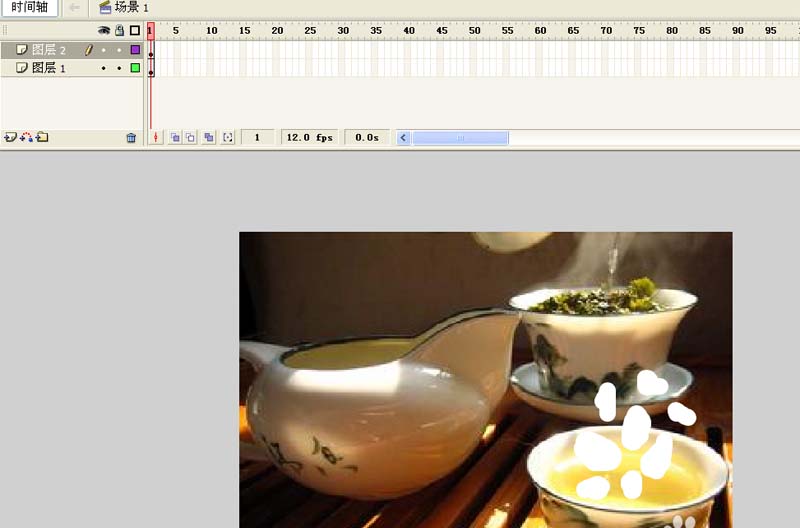Click Layer 2 page icon

[x=21, y=49]
